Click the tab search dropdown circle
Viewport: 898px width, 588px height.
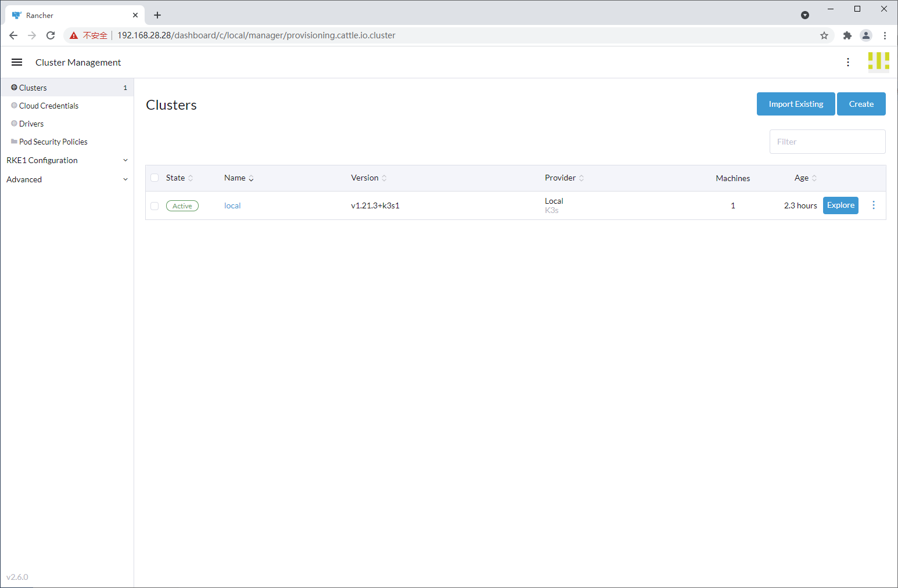pyautogui.click(x=805, y=15)
